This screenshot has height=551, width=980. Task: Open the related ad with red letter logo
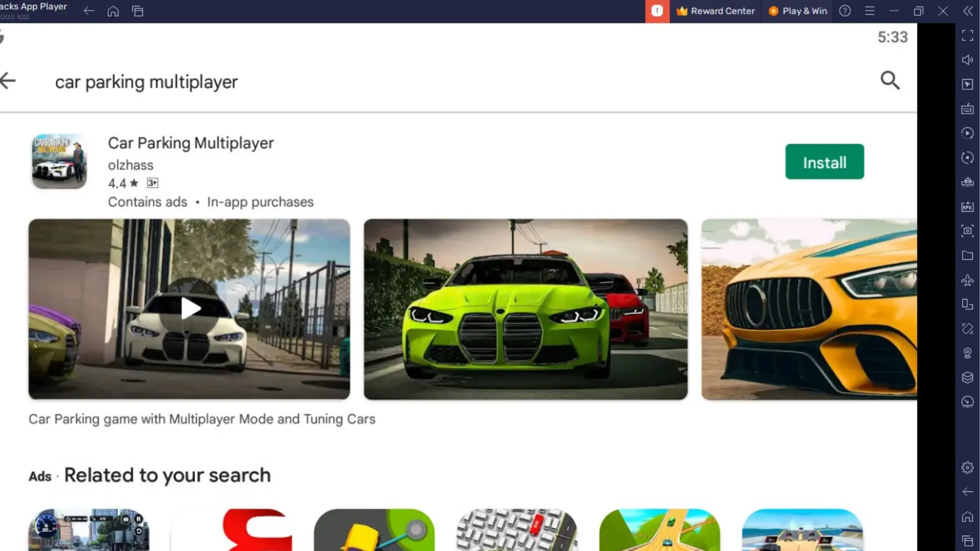232,530
